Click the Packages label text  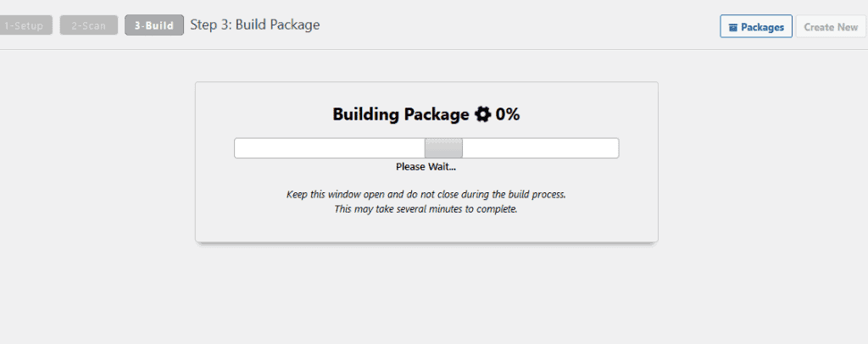[762, 27]
